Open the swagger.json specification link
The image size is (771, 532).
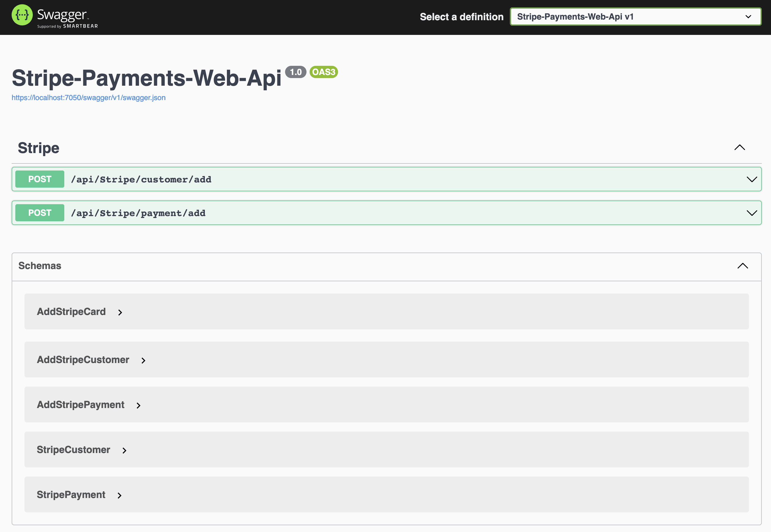click(x=88, y=97)
